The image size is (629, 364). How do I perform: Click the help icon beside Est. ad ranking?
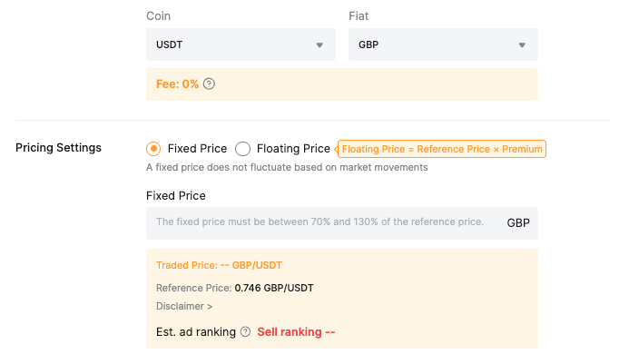[x=245, y=332]
